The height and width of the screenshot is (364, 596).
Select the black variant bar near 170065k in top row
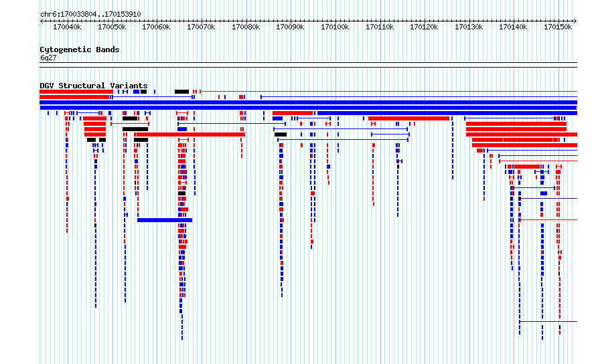tap(181, 92)
